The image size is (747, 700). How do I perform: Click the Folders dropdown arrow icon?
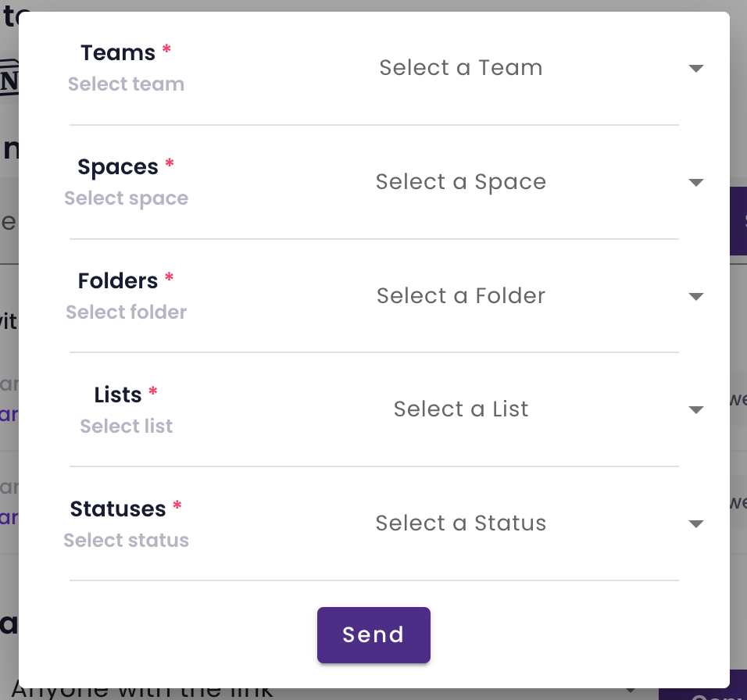pyautogui.click(x=696, y=297)
